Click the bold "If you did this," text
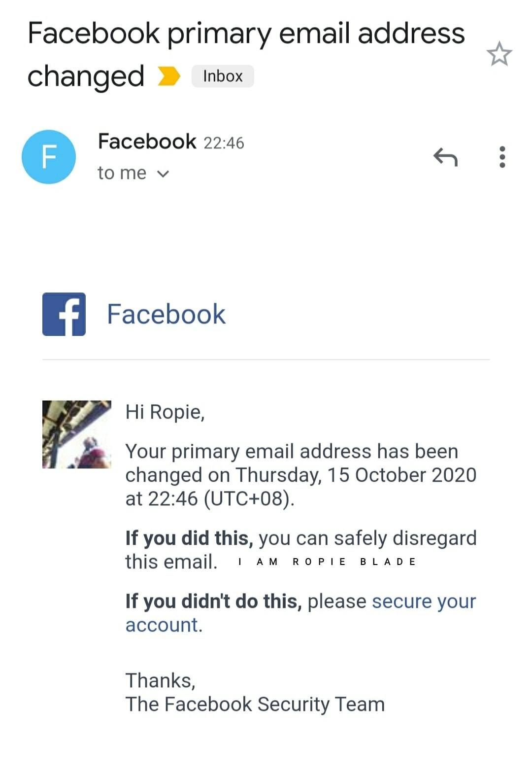 point(189,538)
